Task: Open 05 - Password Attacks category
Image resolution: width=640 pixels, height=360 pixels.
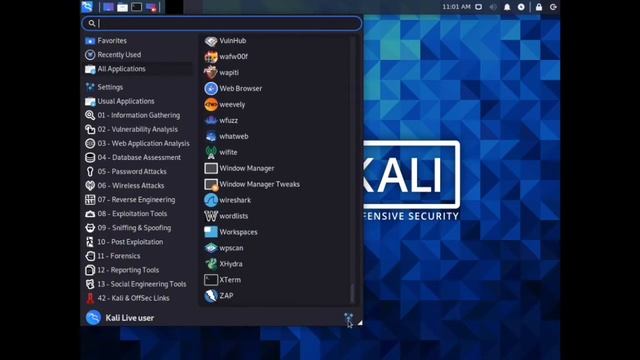Action: (138, 171)
